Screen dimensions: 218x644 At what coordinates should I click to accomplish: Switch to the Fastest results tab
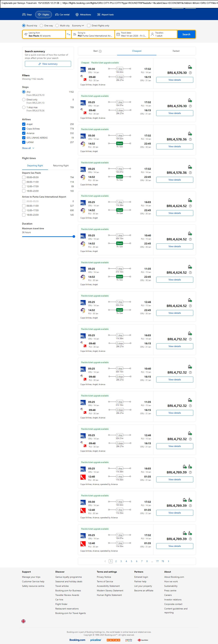pos(176,51)
